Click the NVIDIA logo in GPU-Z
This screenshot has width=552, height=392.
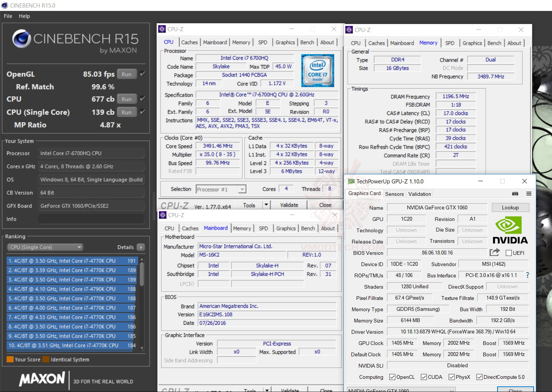(x=510, y=230)
